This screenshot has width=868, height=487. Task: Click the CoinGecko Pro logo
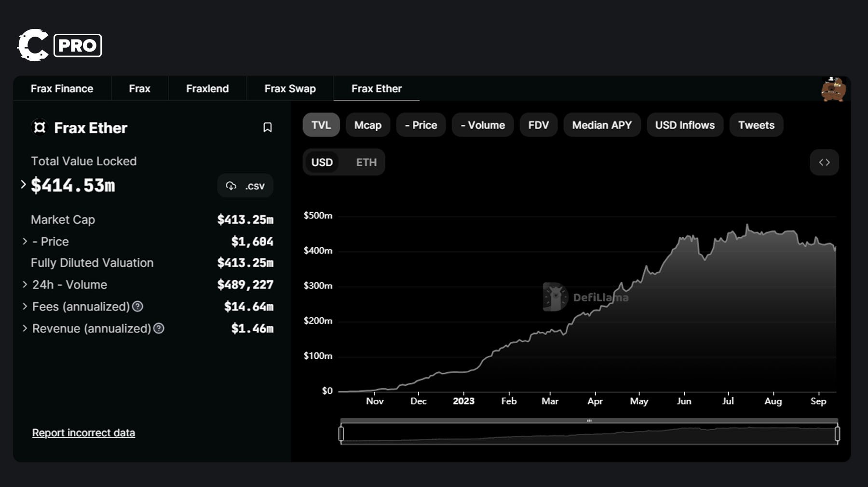pos(58,45)
